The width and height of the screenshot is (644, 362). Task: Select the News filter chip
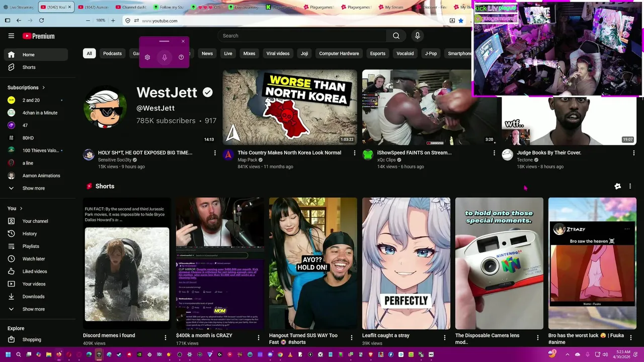(x=207, y=53)
